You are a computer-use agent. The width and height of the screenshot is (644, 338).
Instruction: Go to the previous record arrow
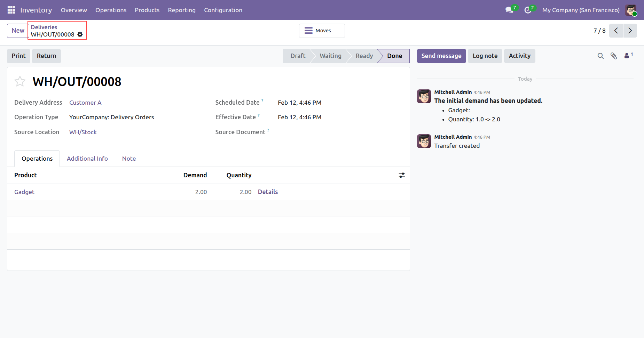pos(616,31)
